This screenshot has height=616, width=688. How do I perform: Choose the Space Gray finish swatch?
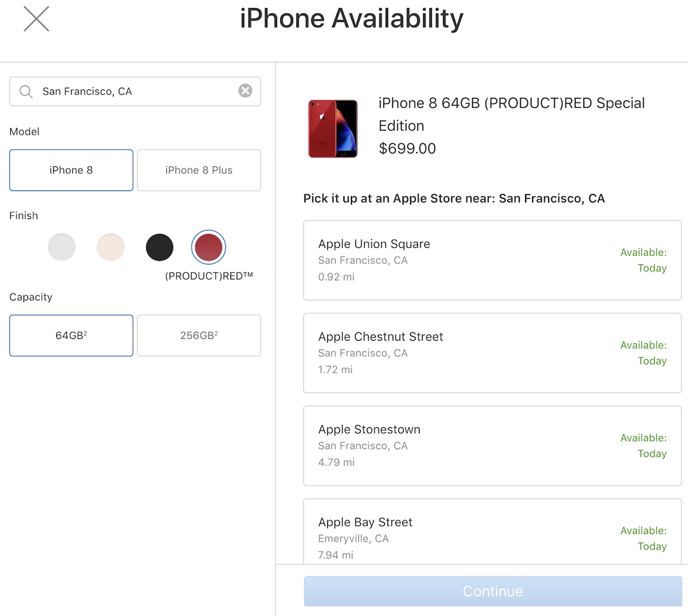[159, 247]
